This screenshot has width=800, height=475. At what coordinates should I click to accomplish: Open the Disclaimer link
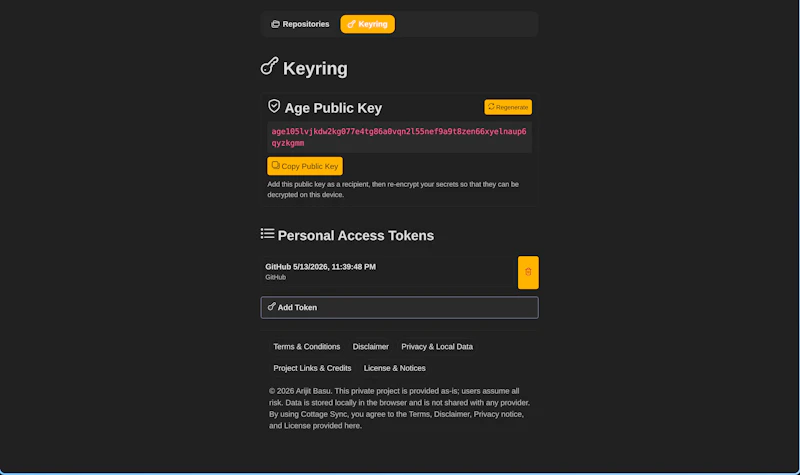[370, 346]
